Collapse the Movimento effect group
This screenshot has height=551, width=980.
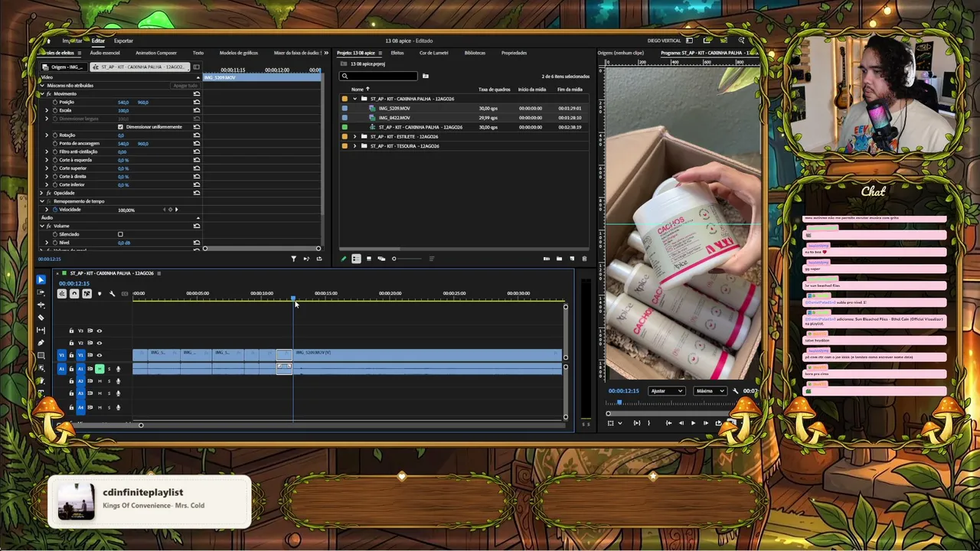(x=41, y=93)
